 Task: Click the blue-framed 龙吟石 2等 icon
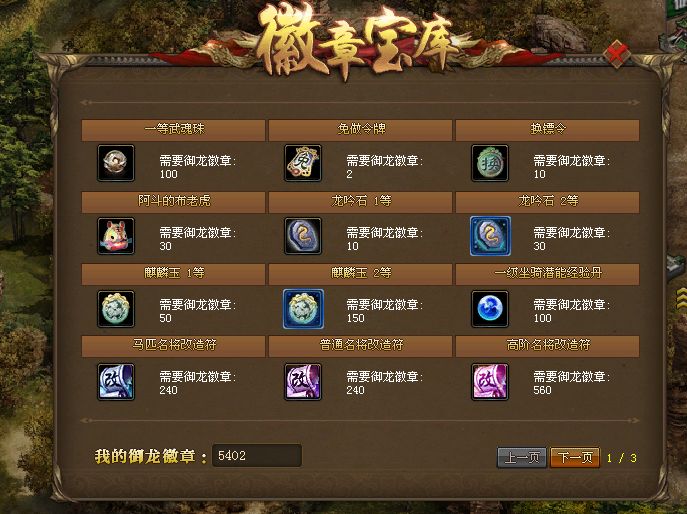[x=490, y=236]
